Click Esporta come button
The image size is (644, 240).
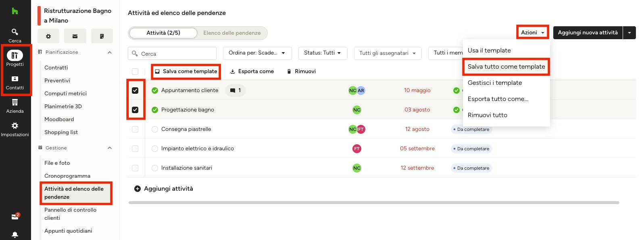click(252, 72)
